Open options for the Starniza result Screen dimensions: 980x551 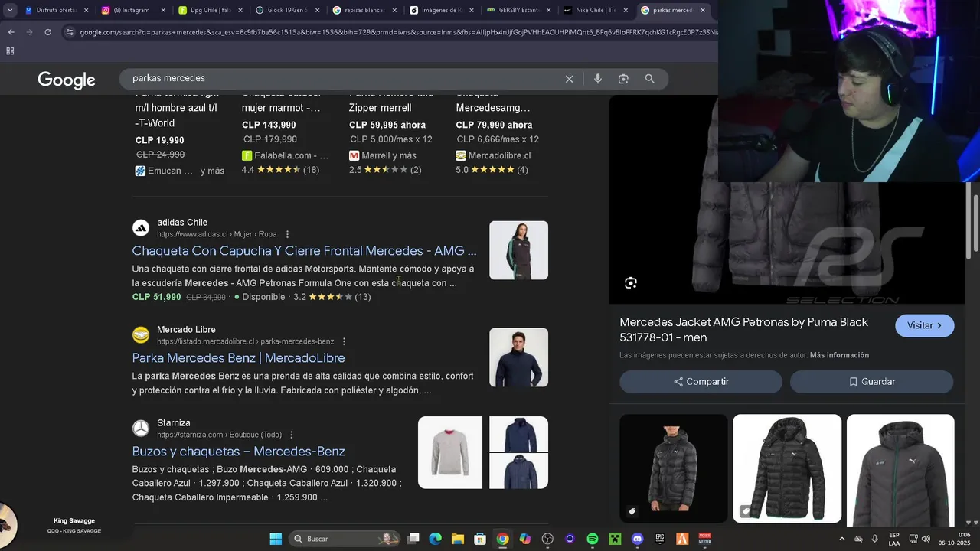coord(291,435)
